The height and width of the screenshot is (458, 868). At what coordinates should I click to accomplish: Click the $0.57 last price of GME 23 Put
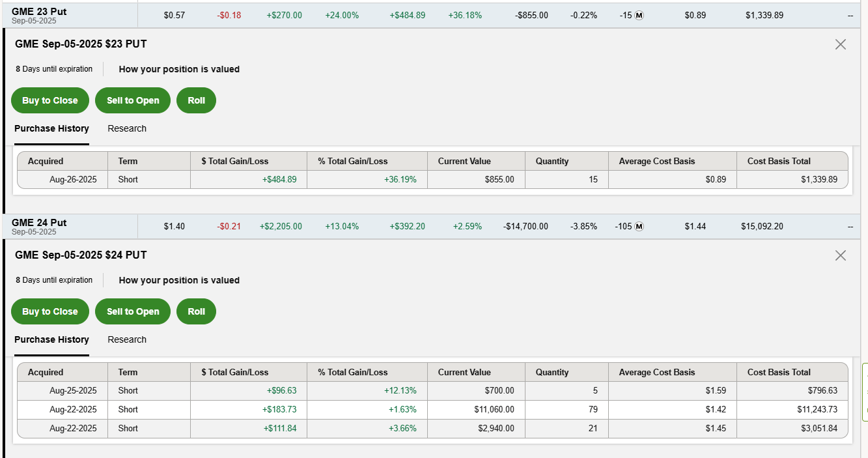click(x=175, y=15)
